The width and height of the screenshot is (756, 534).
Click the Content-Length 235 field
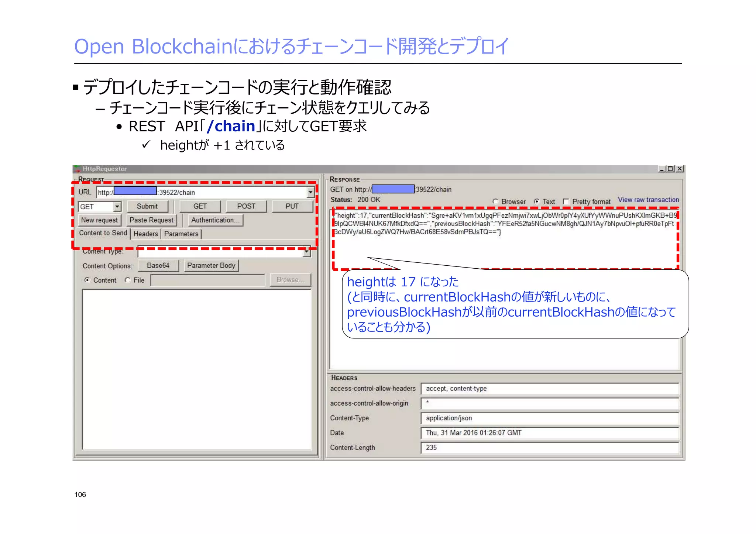550,448
